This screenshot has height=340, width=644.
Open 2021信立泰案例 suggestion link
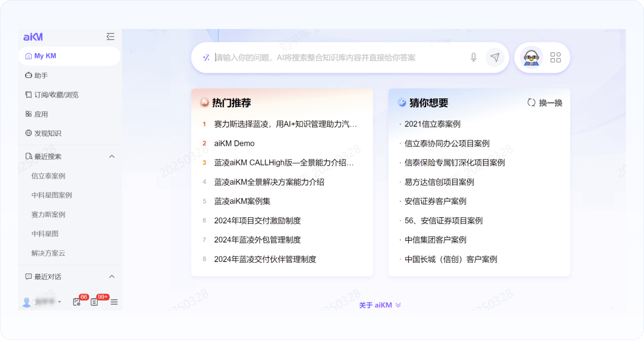432,124
